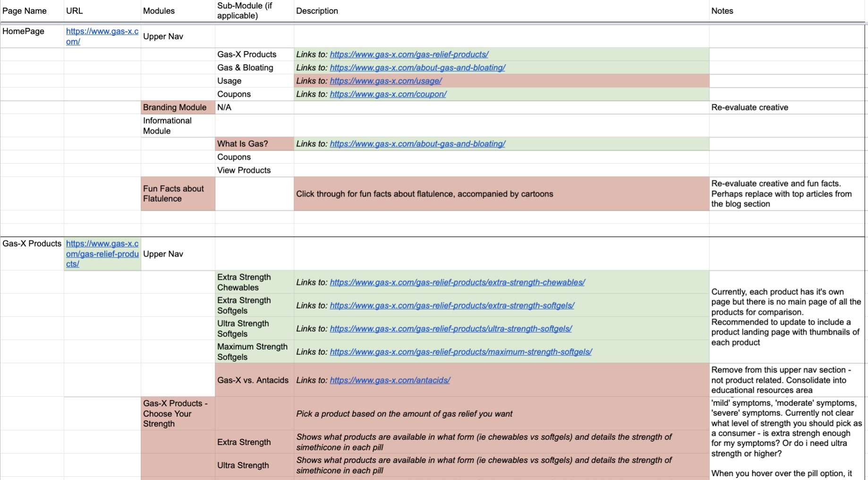Open the gas-x.com/coupon/ link

pos(388,94)
